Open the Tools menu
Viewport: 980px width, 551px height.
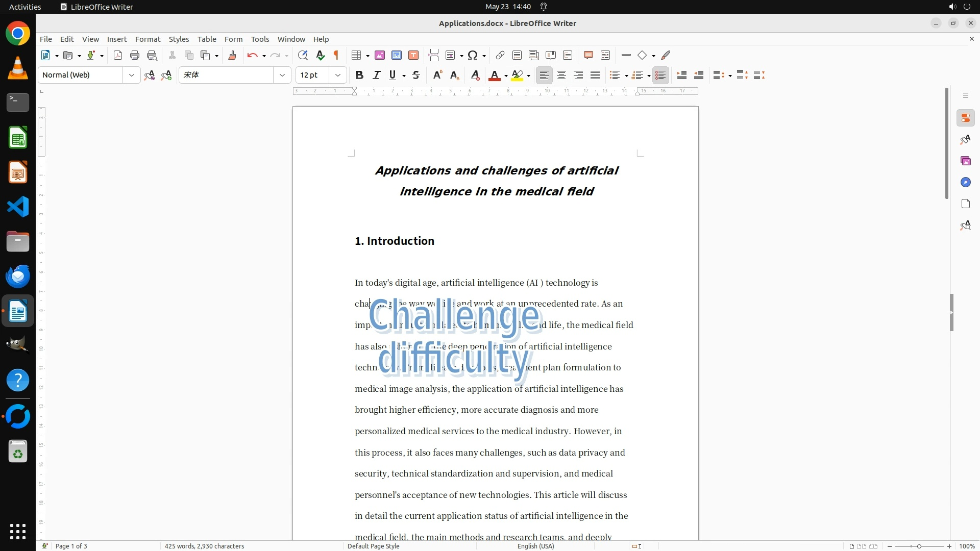pyautogui.click(x=260, y=39)
